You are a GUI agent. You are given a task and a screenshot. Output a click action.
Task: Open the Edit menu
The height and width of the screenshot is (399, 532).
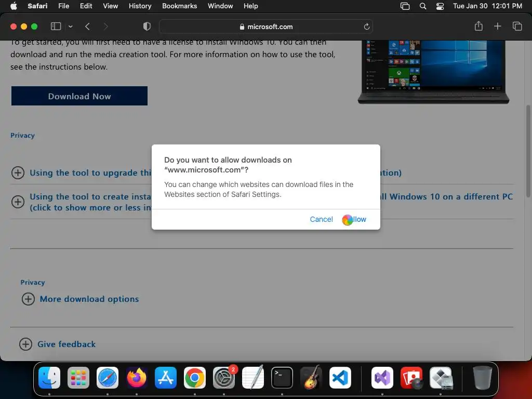pos(86,6)
